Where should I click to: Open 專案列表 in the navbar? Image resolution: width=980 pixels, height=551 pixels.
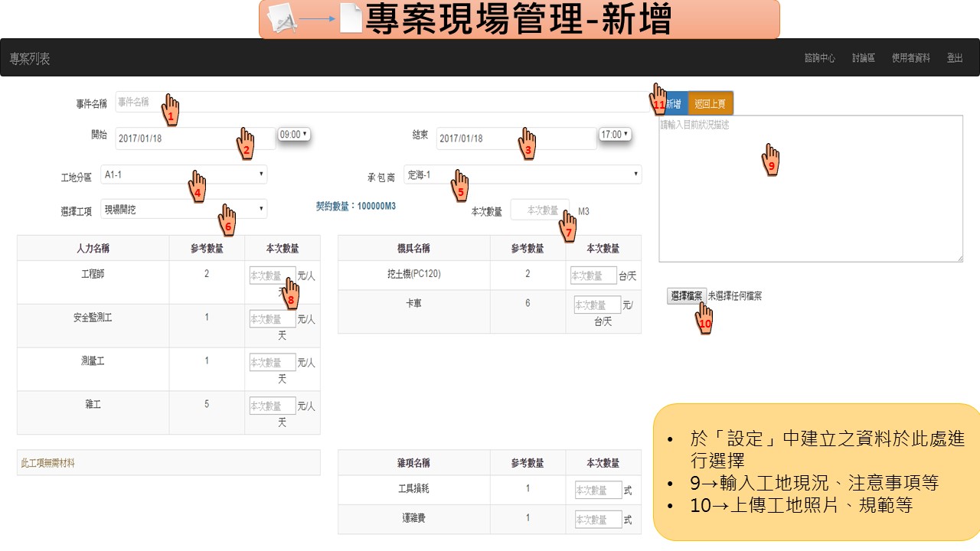click(30, 59)
